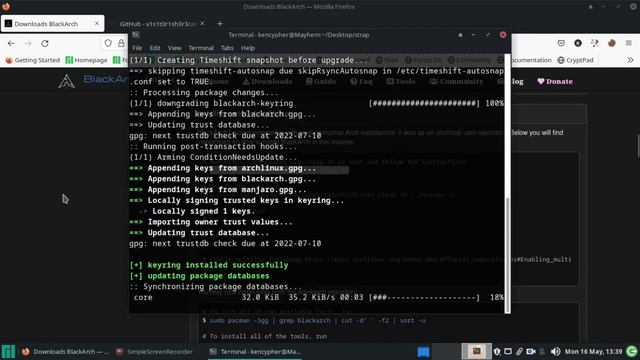640x360 pixels.
Task: Click '# To install all of the tools, run' text
Action: point(264,336)
